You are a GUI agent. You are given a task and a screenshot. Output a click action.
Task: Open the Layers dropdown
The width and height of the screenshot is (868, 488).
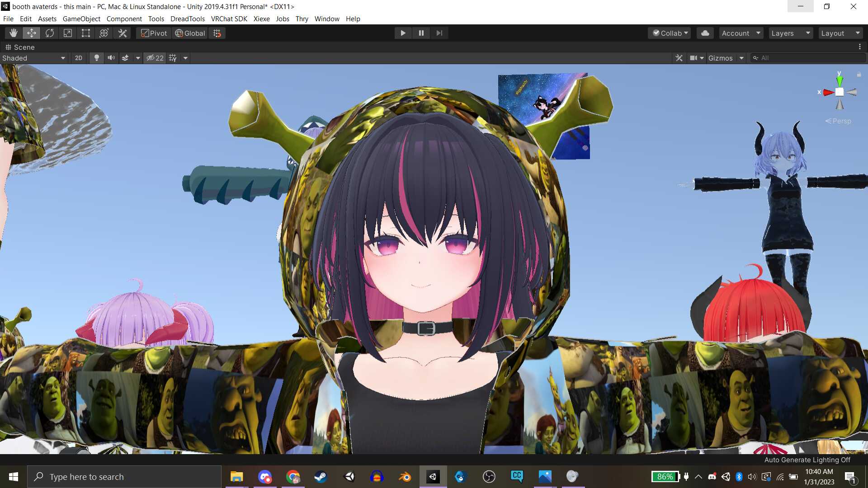pos(791,33)
